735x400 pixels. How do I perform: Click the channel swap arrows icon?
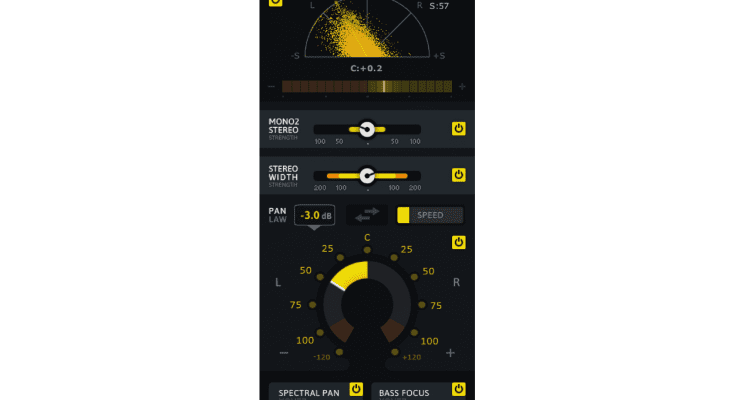[x=367, y=215]
